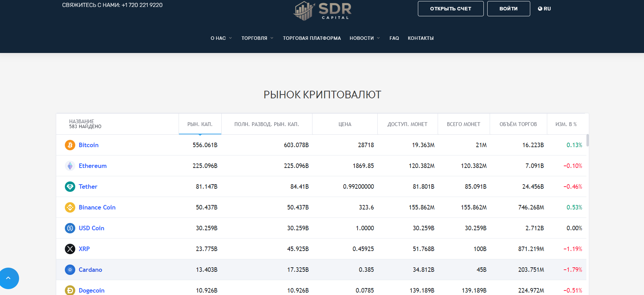Click Bitcoin price 28718
This screenshot has height=295, width=644.
(x=366, y=145)
